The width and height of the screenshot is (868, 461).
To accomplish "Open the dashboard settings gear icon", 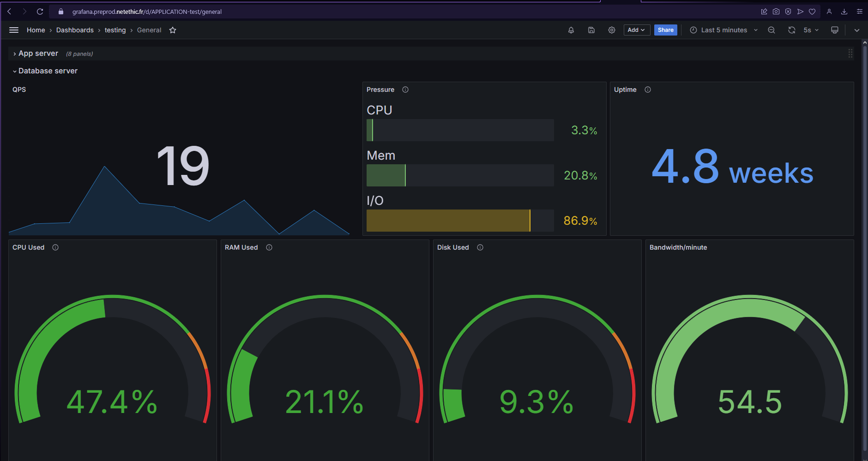I will point(611,30).
